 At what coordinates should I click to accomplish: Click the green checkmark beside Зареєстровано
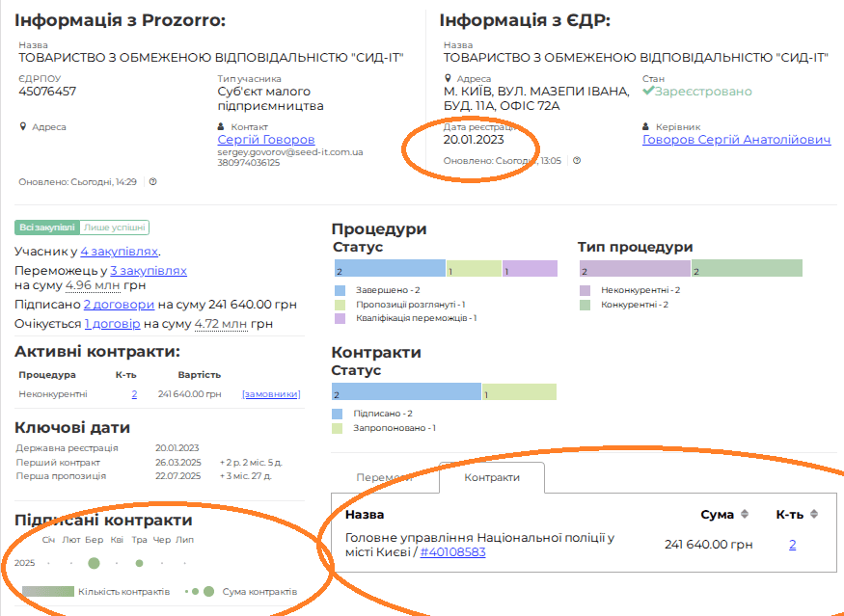(648, 92)
